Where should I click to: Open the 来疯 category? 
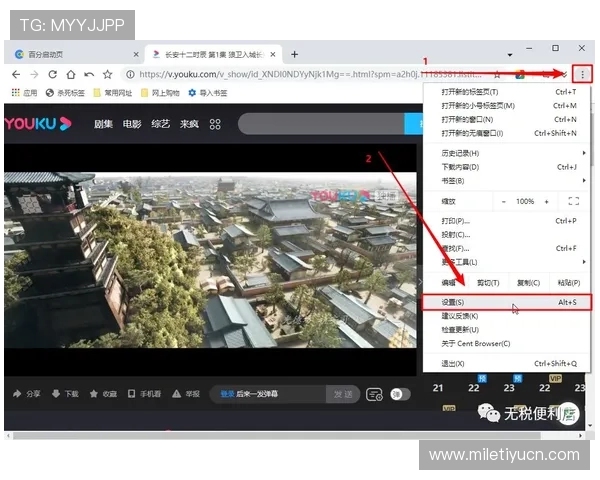pos(189,124)
